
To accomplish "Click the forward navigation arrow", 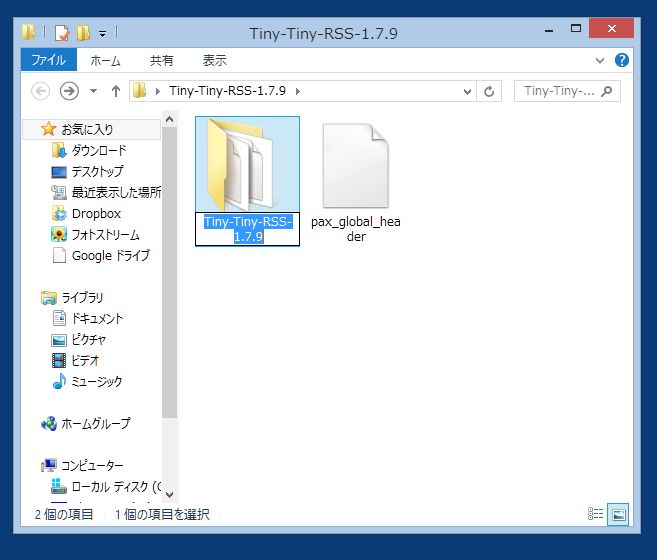I will tap(69, 91).
